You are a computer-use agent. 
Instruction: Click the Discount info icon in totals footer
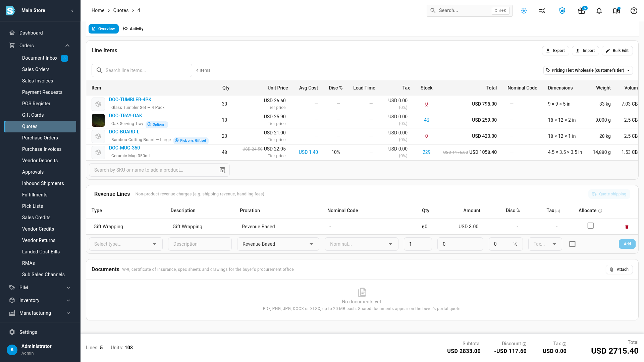525,344
